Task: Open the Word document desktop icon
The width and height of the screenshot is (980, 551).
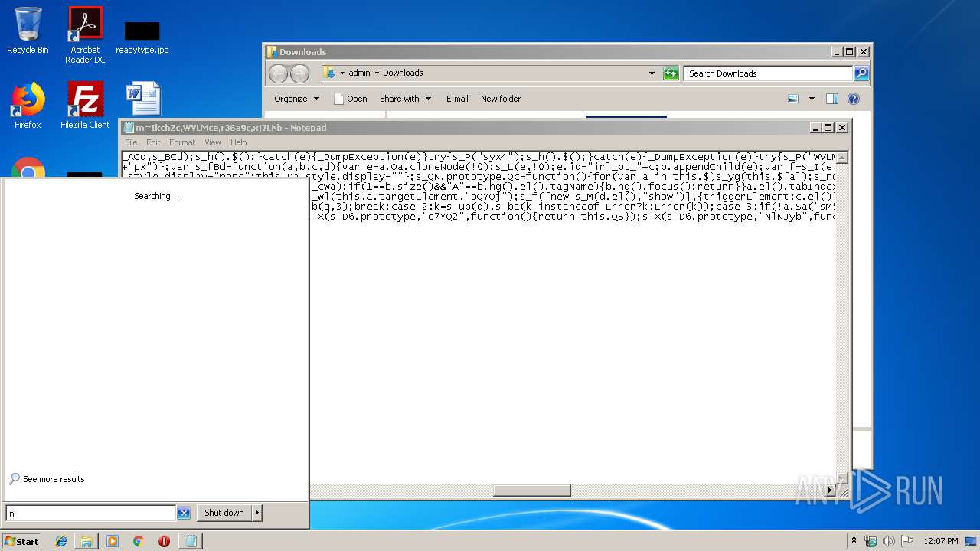Action: (142, 99)
